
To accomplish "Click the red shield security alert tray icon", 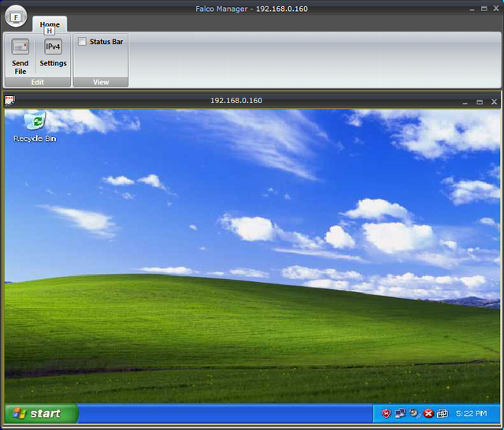I will (386, 413).
